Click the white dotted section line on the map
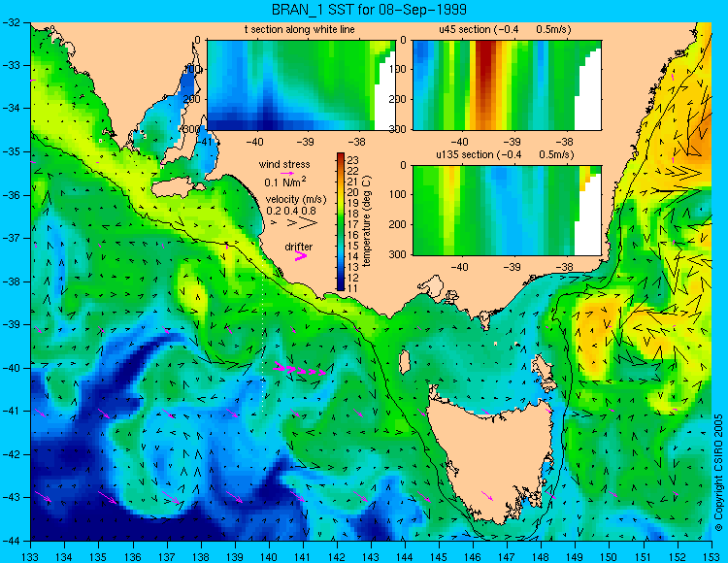The height and width of the screenshot is (563, 728). coord(264,337)
